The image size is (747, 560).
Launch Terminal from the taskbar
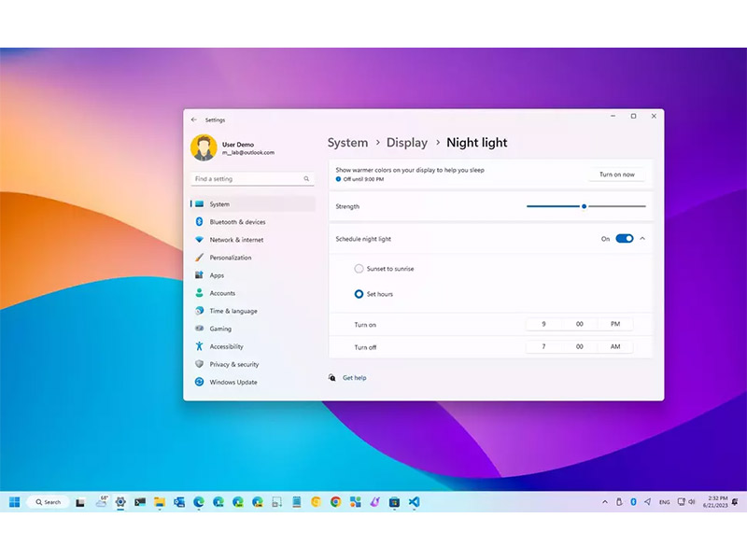pyautogui.click(x=140, y=502)
